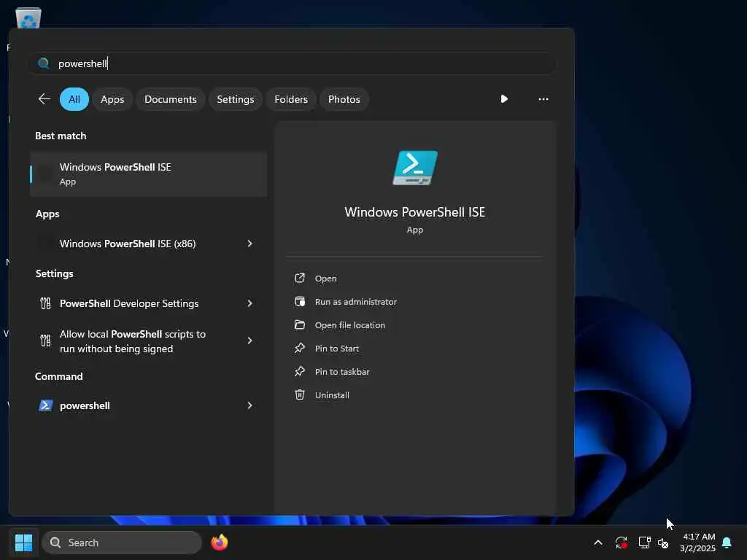Switch to the Folders filter tab
This screenshot has height=560, width=747.
(x=291, y=99)
